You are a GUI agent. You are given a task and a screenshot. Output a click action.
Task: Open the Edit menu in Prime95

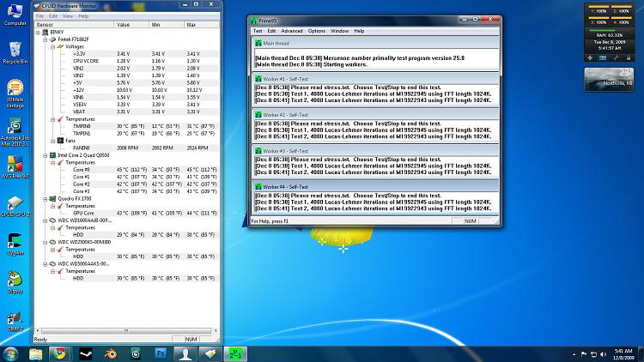(x=271, y=31)
